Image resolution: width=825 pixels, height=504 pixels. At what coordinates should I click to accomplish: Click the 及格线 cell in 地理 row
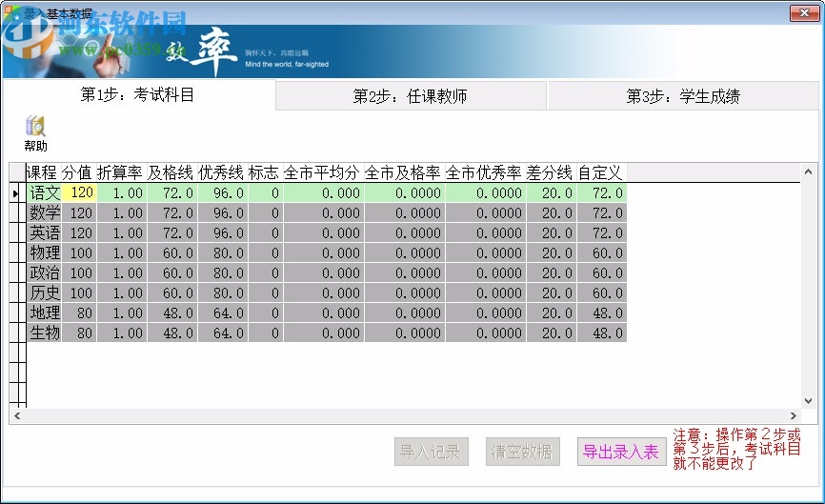click(172, 312)
